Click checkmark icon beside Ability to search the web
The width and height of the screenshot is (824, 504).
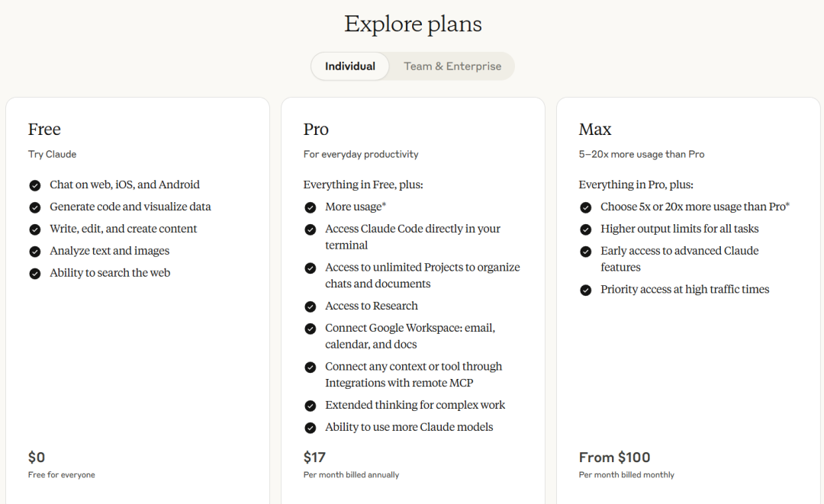34,274
